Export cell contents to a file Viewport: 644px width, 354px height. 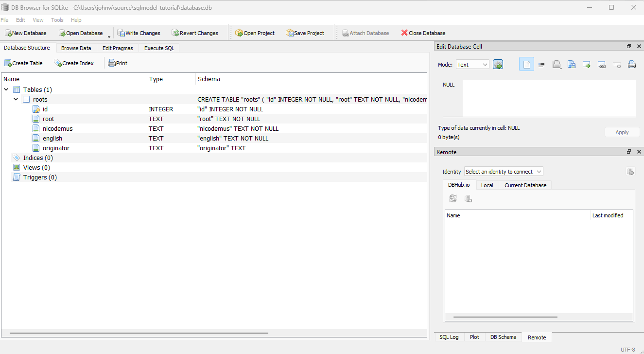coord(572,64)
